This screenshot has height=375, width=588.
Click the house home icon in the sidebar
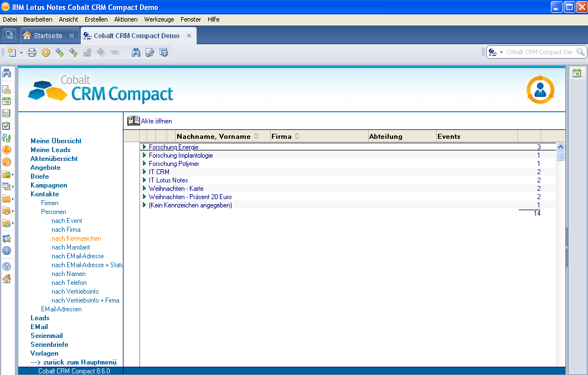click(x=7, y=279)
